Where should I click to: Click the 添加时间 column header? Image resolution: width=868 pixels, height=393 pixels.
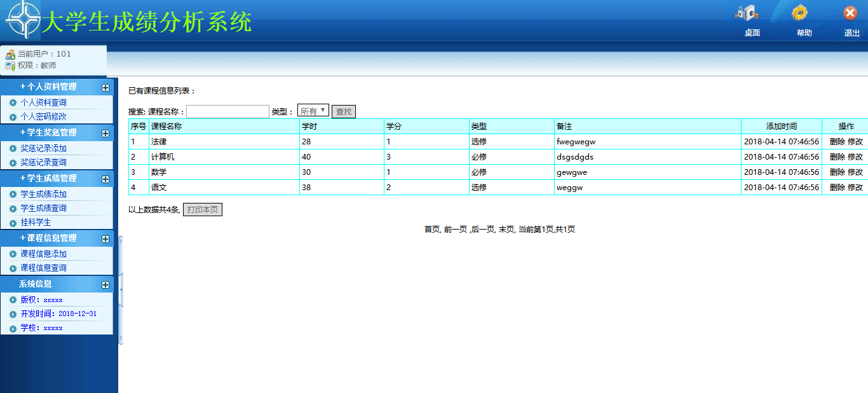782,127
